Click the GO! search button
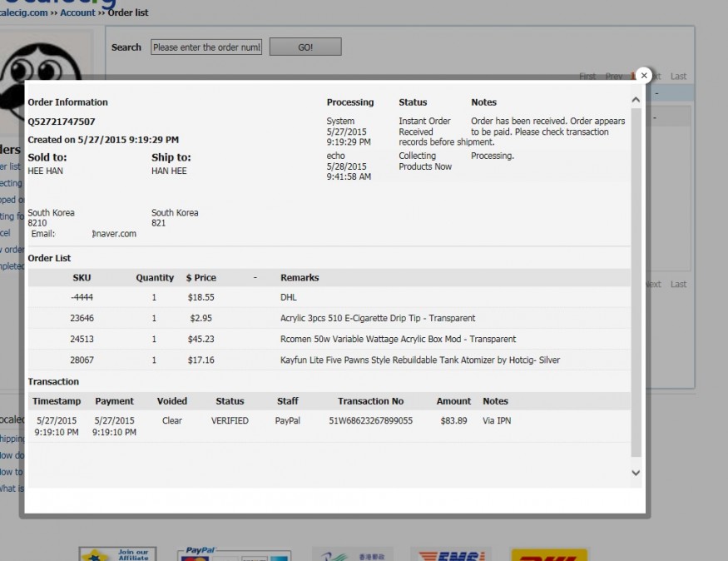The width and height of the screenshot is (728, 561). click(305, 47)
